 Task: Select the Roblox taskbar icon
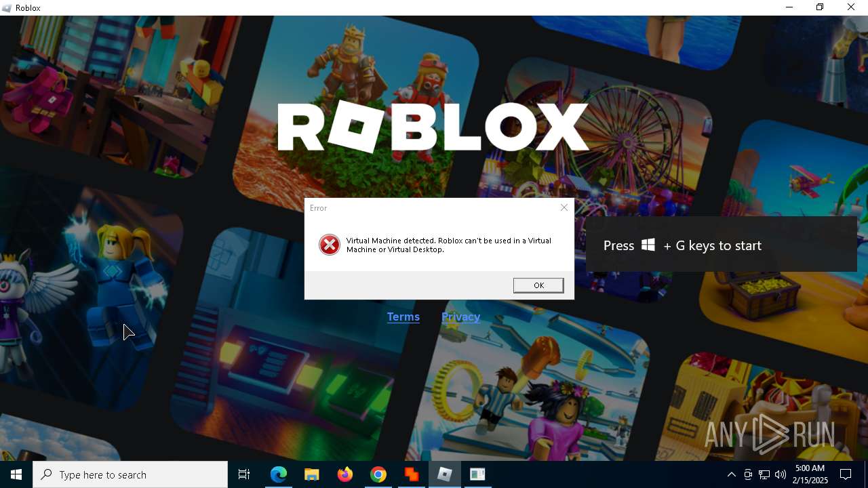445,474
